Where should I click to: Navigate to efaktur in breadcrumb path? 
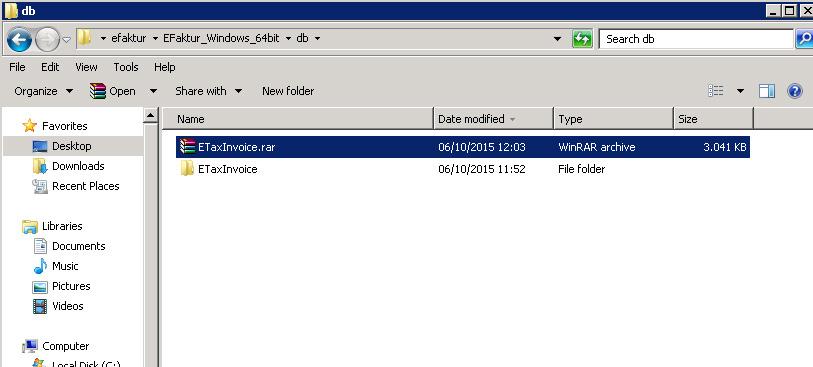pyautogui.click(x=128, y=38)
